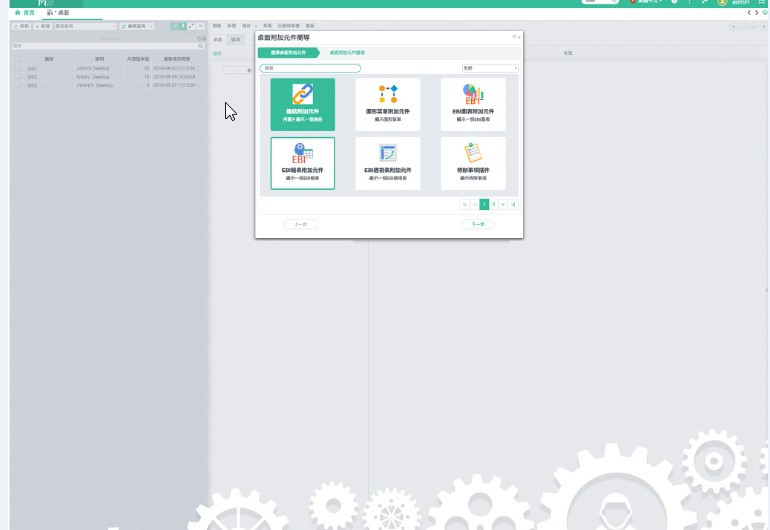Expand left panel to full screen
This screenshot has height=530, width=770.
[x=192, y=26]
